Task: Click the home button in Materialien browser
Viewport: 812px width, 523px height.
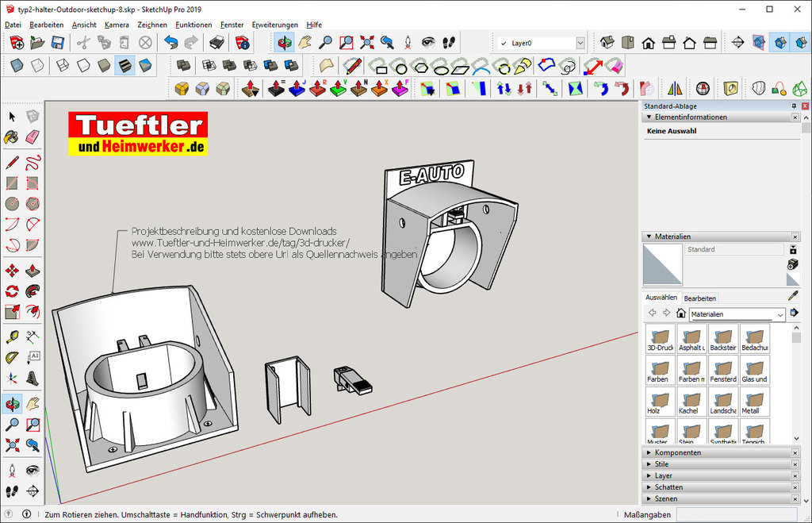Action: 681,313
